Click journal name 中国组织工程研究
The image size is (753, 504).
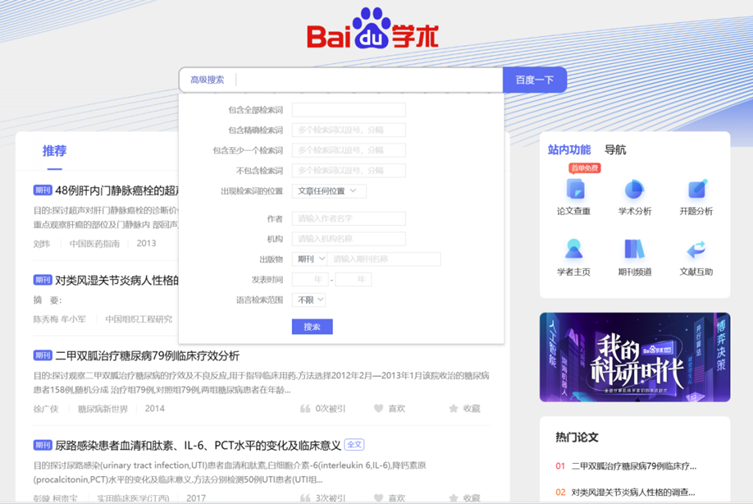click(139, 319)
